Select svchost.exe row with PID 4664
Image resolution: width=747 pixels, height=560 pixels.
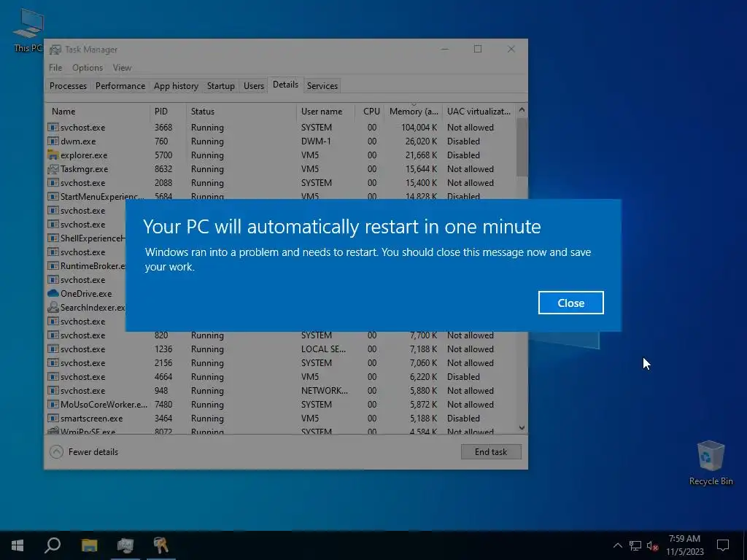[280, 377]
